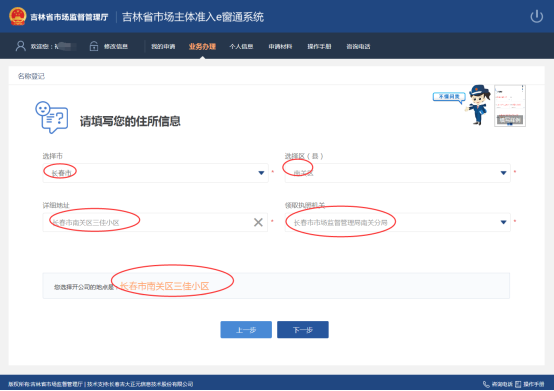Open the 业务办理 menu item

click(202, 46)
